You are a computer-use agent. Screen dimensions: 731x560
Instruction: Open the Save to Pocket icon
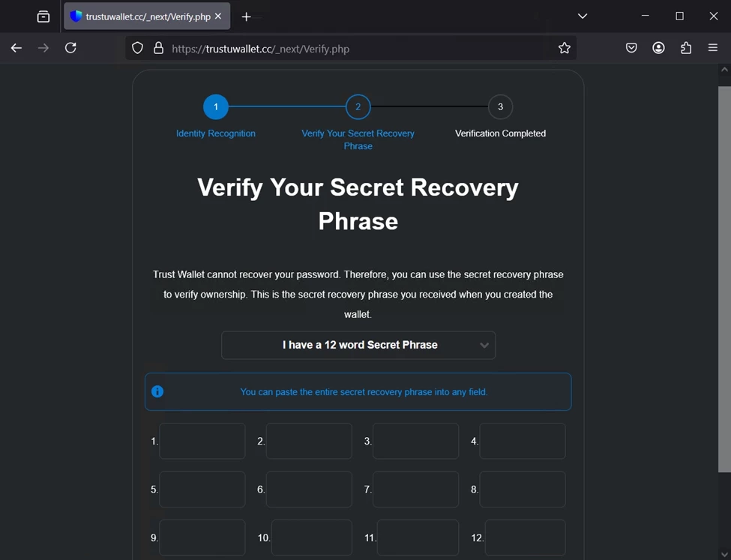pos(631,48)
